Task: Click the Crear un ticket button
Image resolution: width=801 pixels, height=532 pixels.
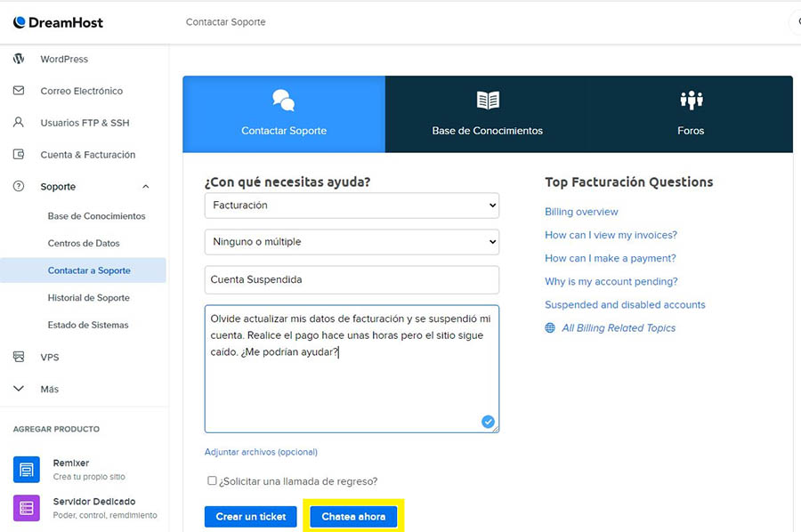Action: coord(250,517)
